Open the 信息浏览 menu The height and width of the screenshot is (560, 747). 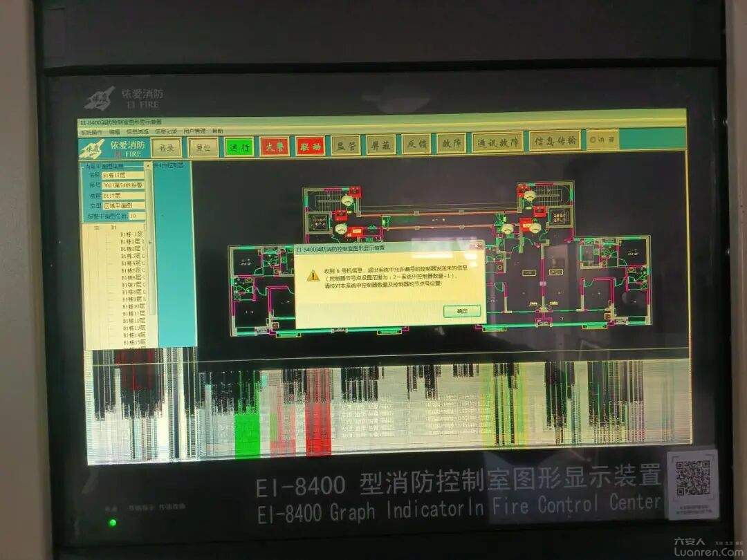point(137,132)
